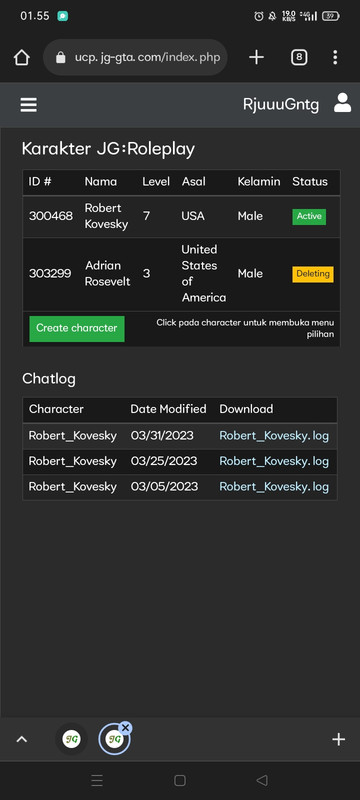Tap the Android back triangle button
Screen dimensions: 360x800
(262, 780)
